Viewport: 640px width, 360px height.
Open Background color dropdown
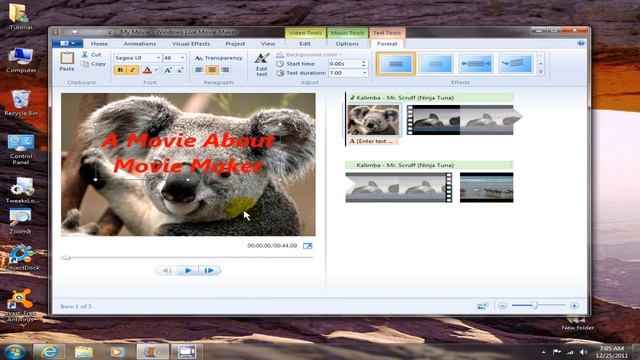pyautogui.click(x=309, y=54)
